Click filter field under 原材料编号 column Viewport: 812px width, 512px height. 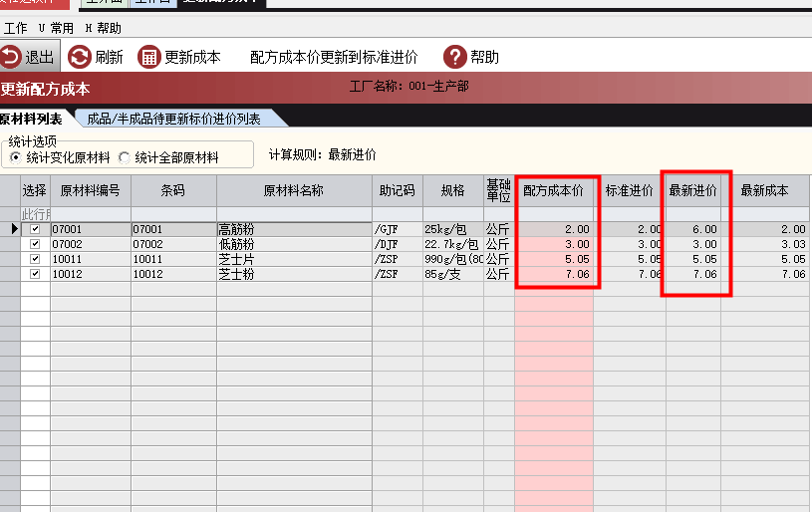tap(91, 214)
